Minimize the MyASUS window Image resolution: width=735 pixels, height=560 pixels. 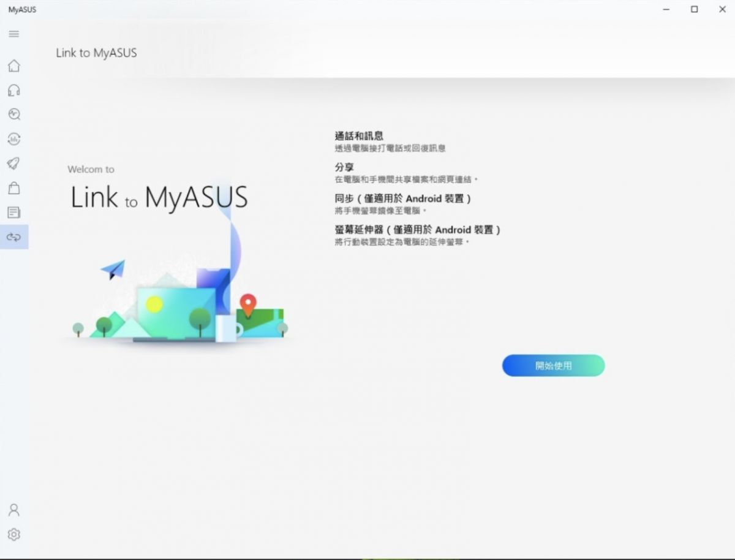pyautogui.click(x=666, y=9)
